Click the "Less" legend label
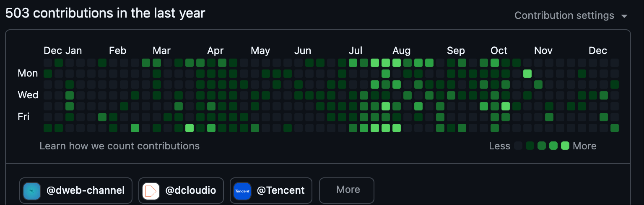The image size is (644, 205). tap(499, 146)
